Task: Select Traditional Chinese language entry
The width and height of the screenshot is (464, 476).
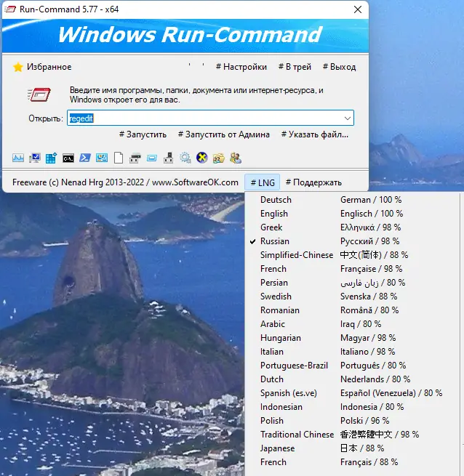Action: coord(353,435)
